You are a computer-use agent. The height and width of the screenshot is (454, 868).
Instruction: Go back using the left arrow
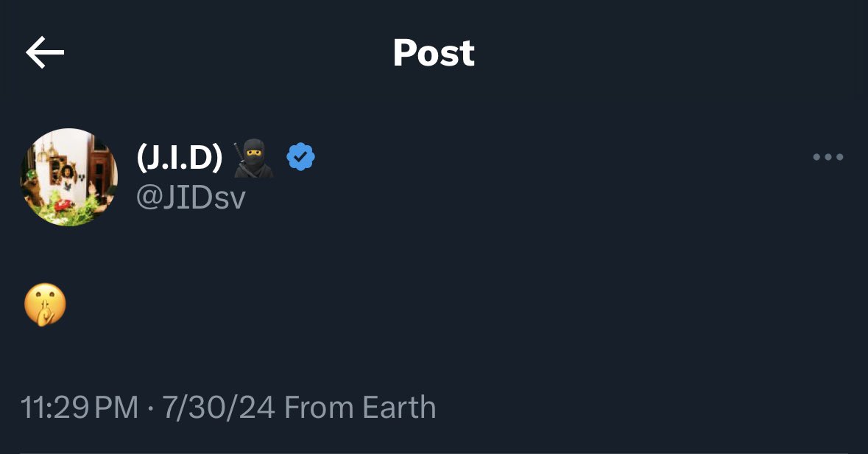(x=45, y=52)
